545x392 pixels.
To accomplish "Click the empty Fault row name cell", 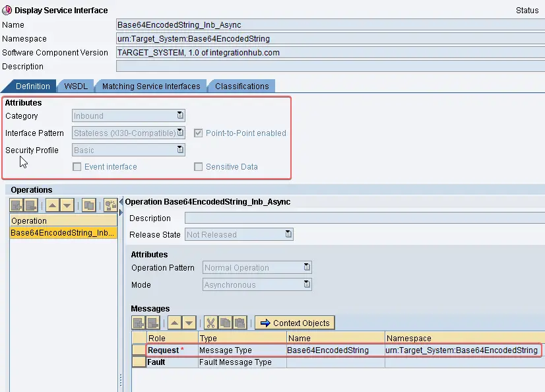I will [336, 362].
